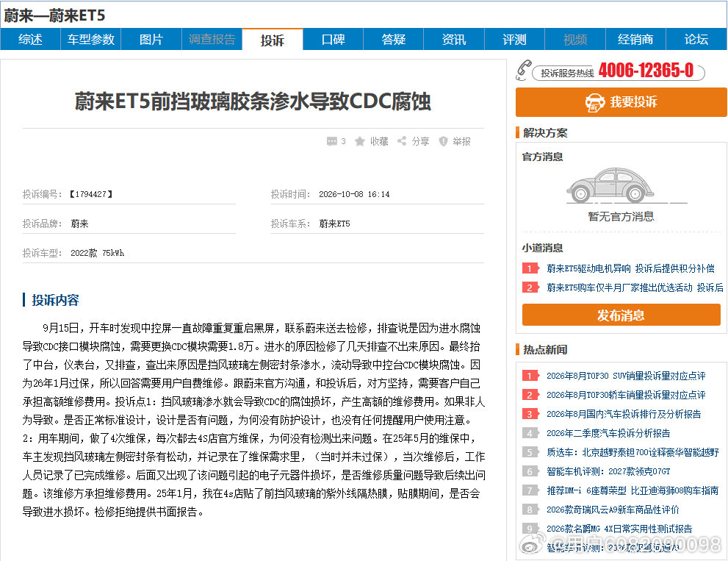Click the gray rank 4 badge in 热点新闻
This screenshot has width=728, height=561.
pyautogui.click(x=530, y=433)
